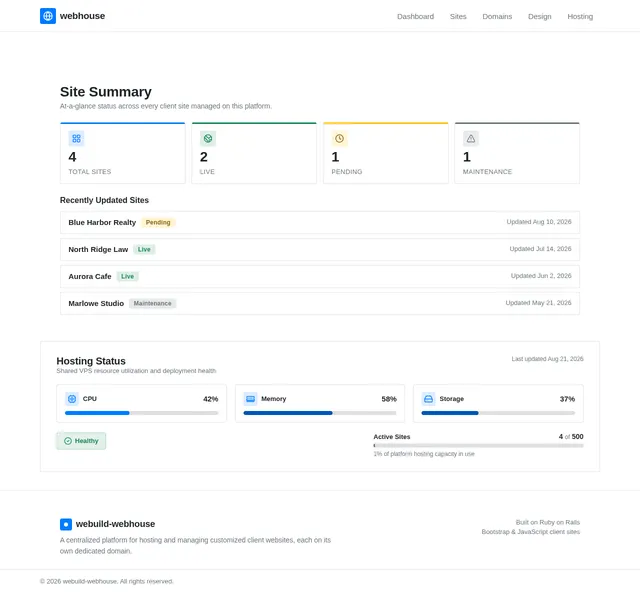Click the 'Updated Jun 2, 2026' text

pyautogui.click(x=541, y=276)
